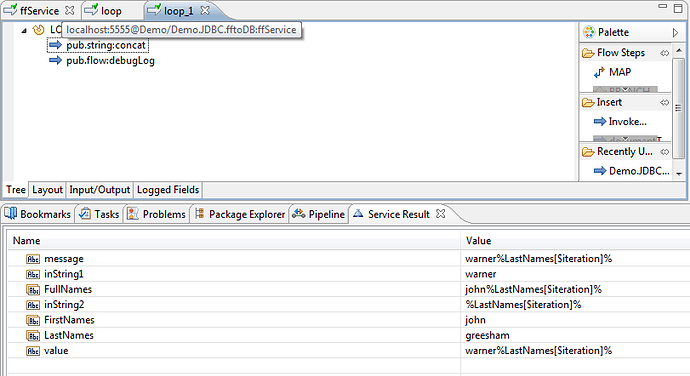690x376 pixels.
Task: Close the Service Result view
Action: [x=440, y=214]
